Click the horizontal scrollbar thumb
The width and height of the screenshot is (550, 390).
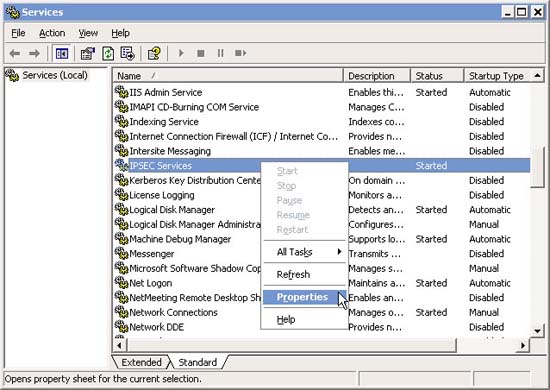pos(291,345)
